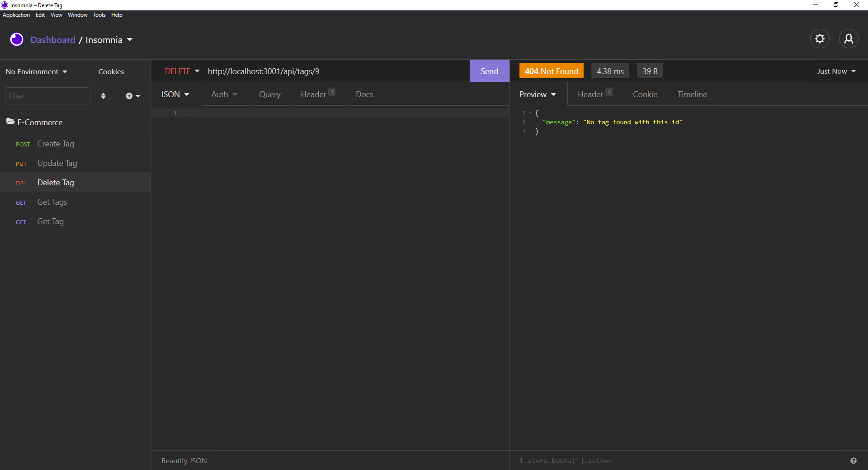Open the View menu
Viewport: 868px width, 470px height.
56,15
